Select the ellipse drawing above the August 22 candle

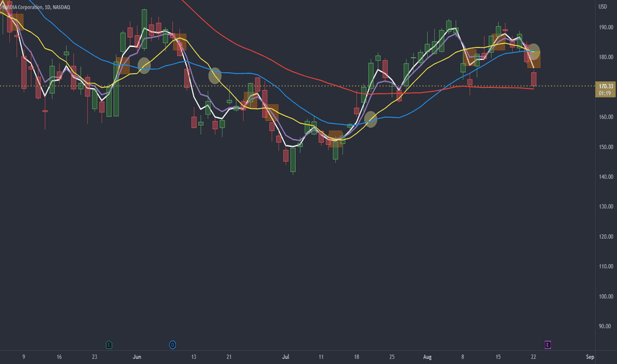(534, 51)
